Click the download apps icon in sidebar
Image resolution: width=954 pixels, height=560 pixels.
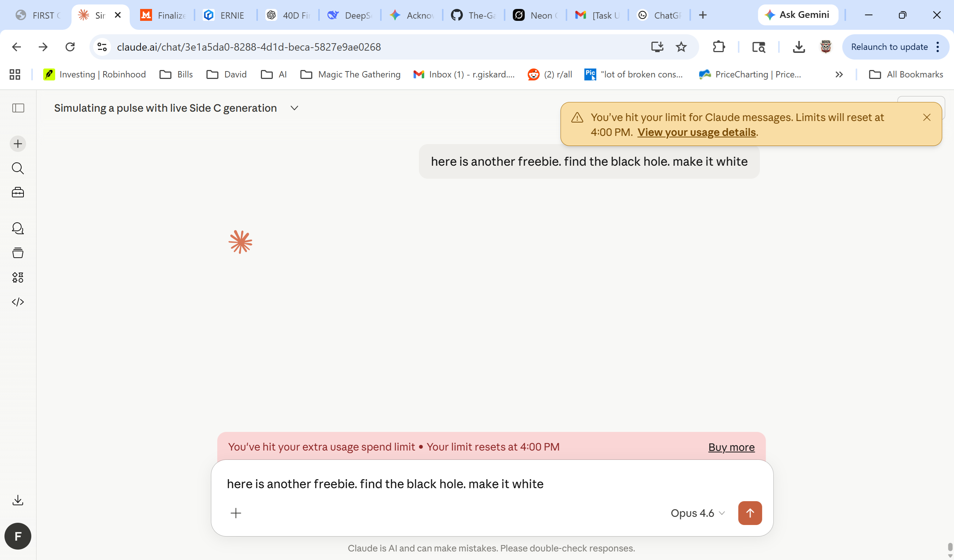[x=18, y=500]
